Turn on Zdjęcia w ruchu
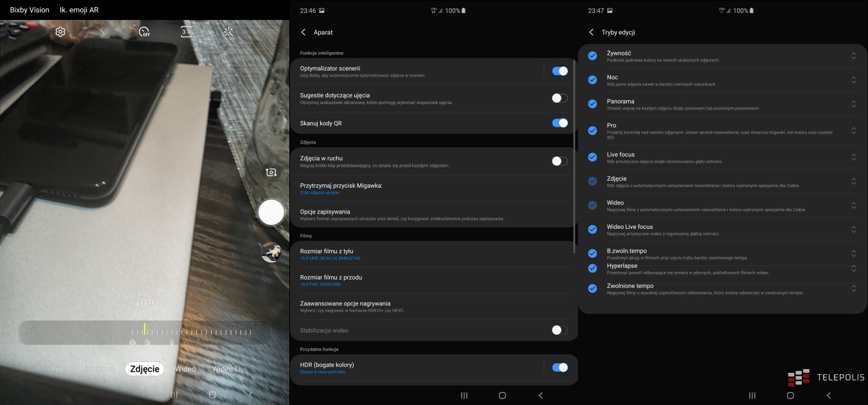The image size is (868, 405). point(559,161)
